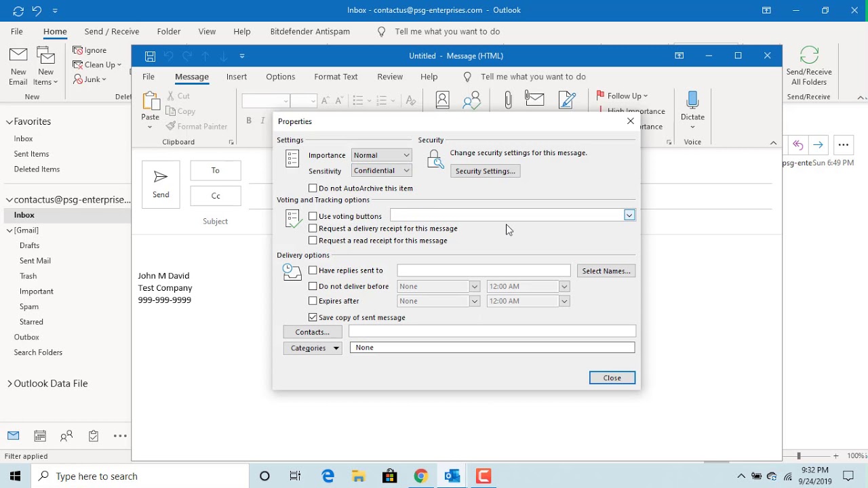Click the Contacts button
The width and height of the screenshot is (868, 488).
pos(313,332)
